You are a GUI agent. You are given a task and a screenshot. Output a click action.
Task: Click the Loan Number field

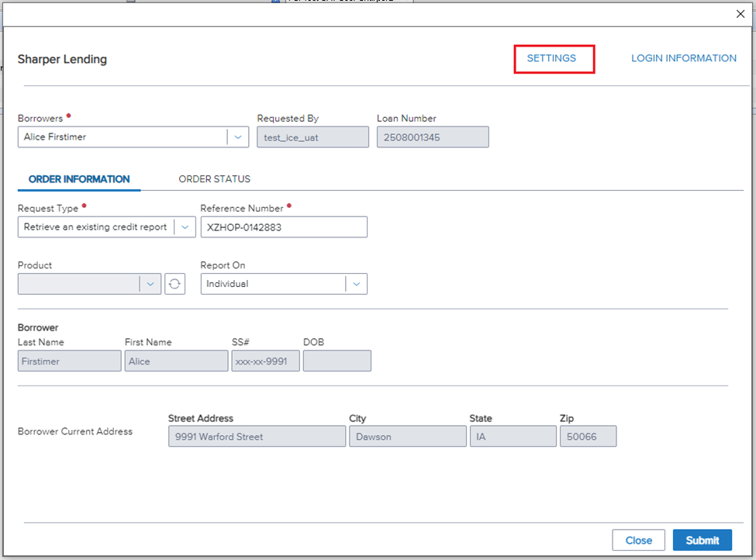click(x=433, y=137)
